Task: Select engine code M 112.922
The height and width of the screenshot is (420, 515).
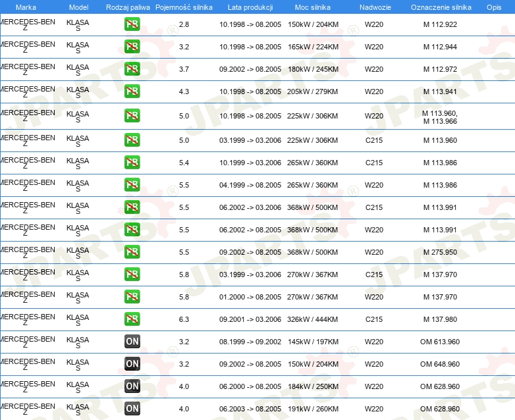Action: (x=440, y=24)
